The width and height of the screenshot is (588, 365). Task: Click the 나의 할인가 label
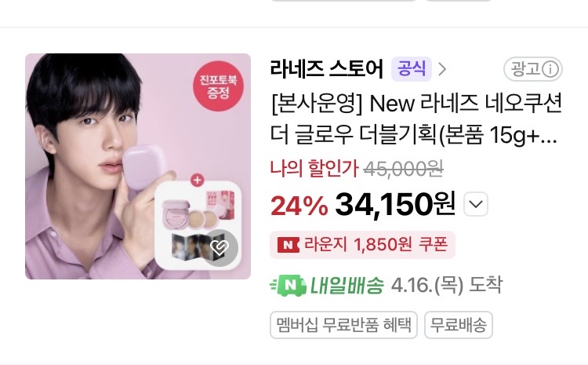[314, 168]
